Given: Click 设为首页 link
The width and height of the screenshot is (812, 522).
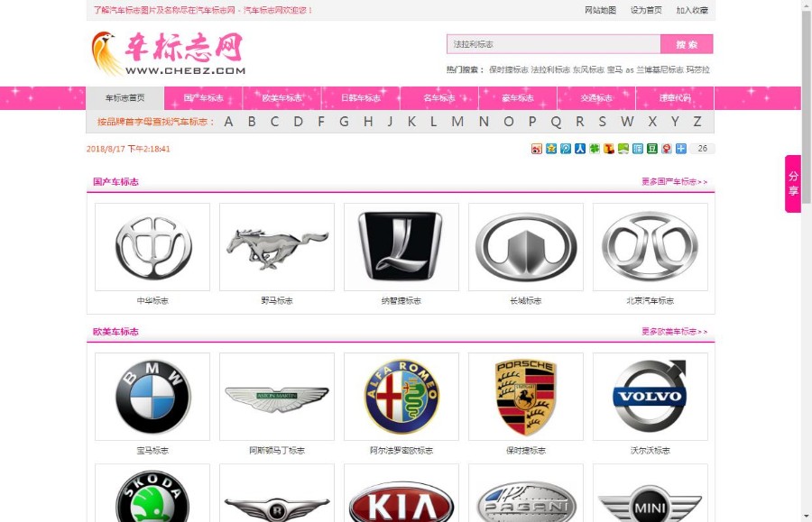Looking at the screenshot, I should (646, 10).
